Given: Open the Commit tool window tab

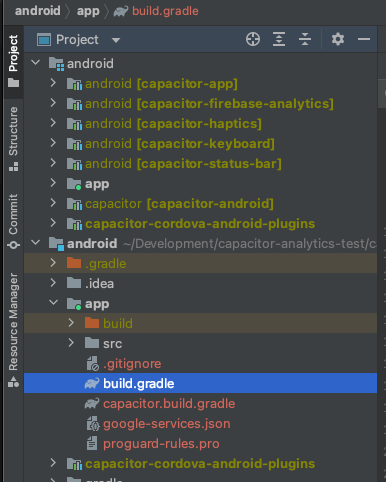Looking at the screenshot, I should pyautogui.click(x=13, y=221).
